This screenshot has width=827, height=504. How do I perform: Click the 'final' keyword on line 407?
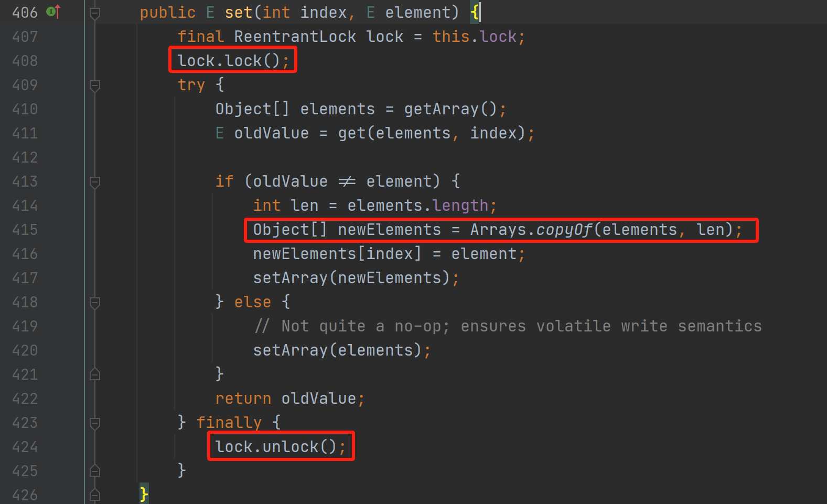click(200, 37)
